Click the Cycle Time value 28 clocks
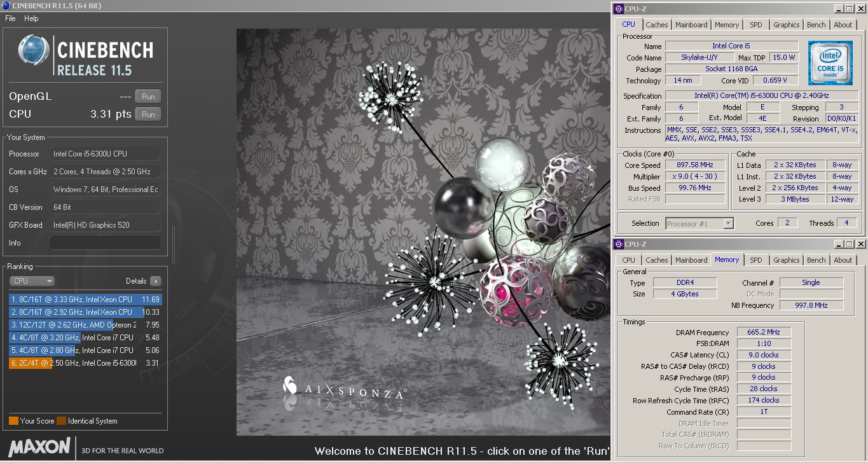The image size is (868, 463). pos(764,389)
